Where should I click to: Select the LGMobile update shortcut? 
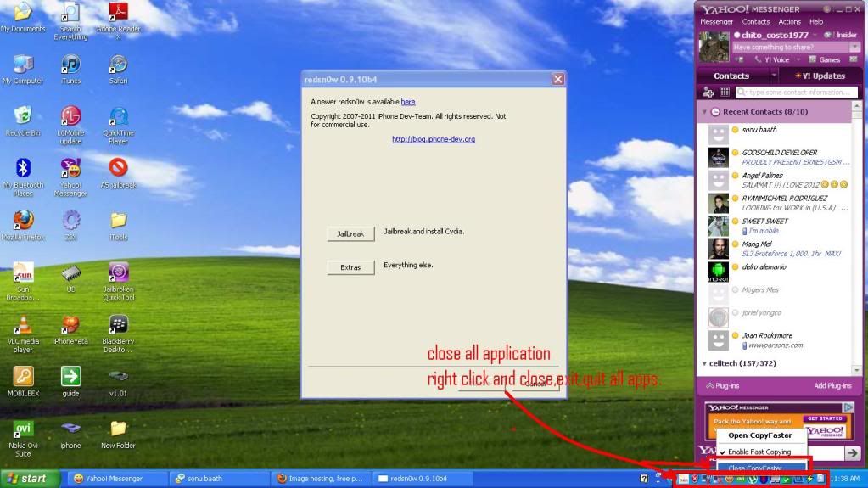70,126
